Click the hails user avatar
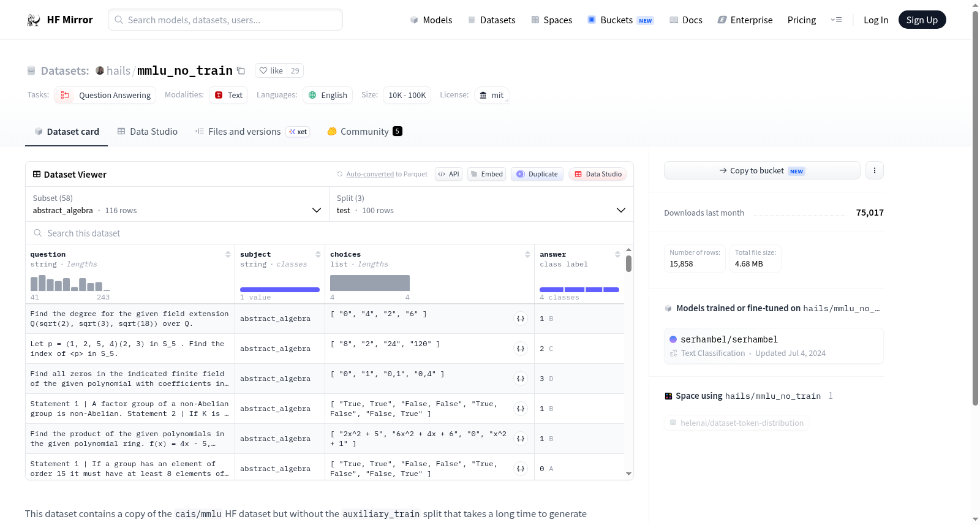This screenshot has width=980, height=525. tap(100, 70)
